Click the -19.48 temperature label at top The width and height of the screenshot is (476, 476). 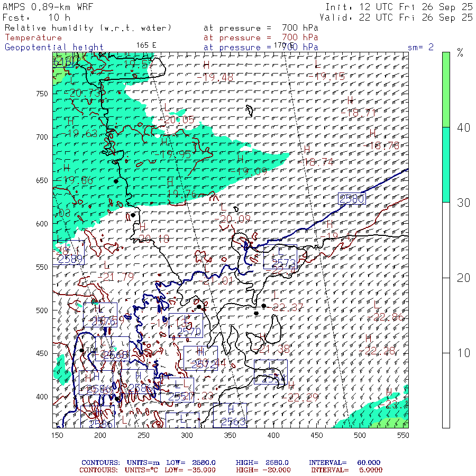pyautogui.click(x=214, y=78)
